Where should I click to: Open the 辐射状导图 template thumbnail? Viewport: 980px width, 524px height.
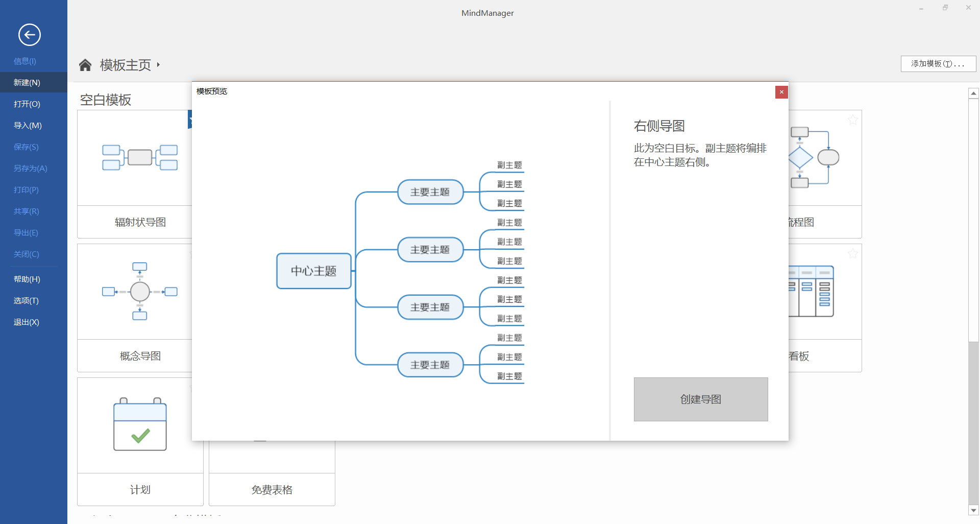140,158
